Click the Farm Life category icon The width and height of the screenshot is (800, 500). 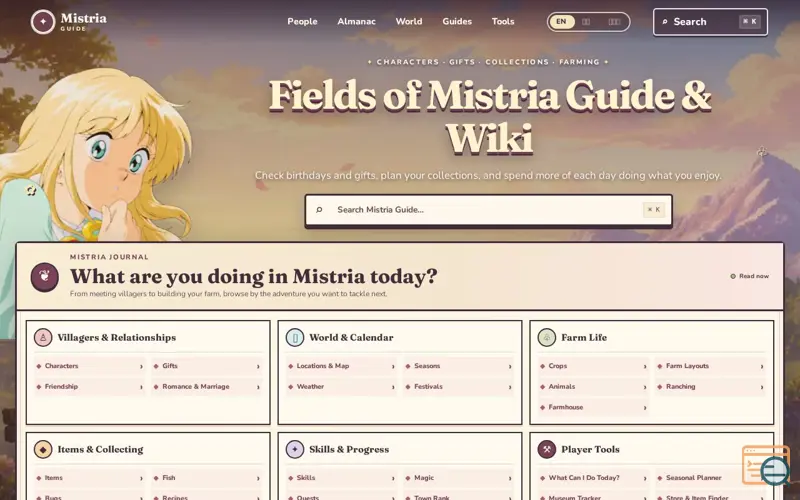pos(547,337)
